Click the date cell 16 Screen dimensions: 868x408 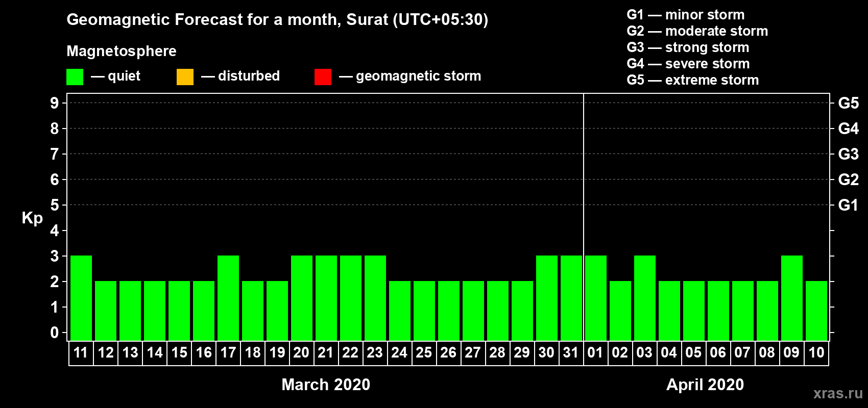[204, 353]
